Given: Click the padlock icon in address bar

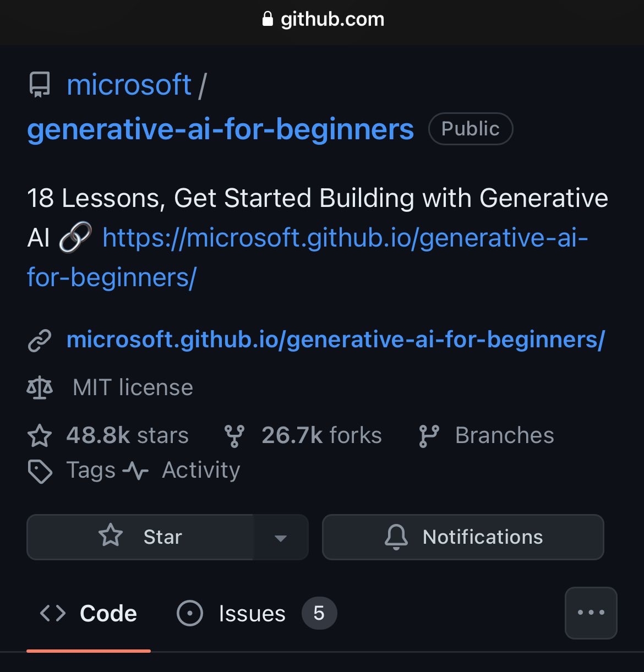Looking at the screenshot, I should tap(268, 20).
